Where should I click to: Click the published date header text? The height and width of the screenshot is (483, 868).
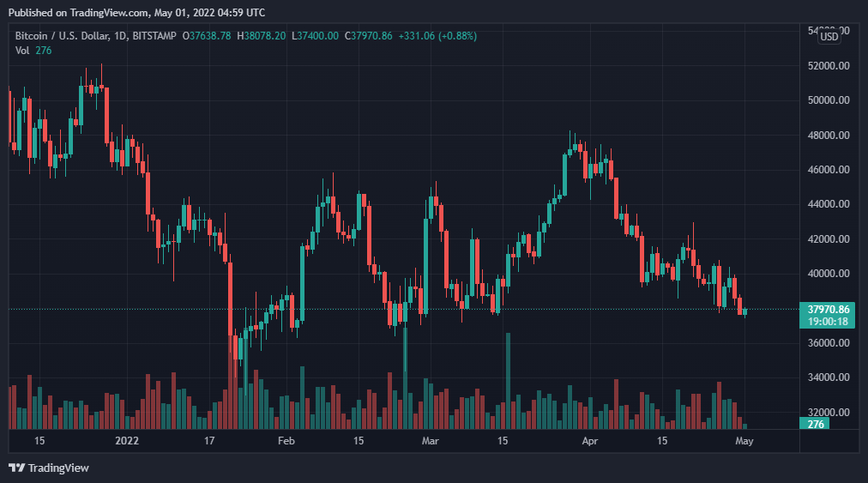[136, 12]
